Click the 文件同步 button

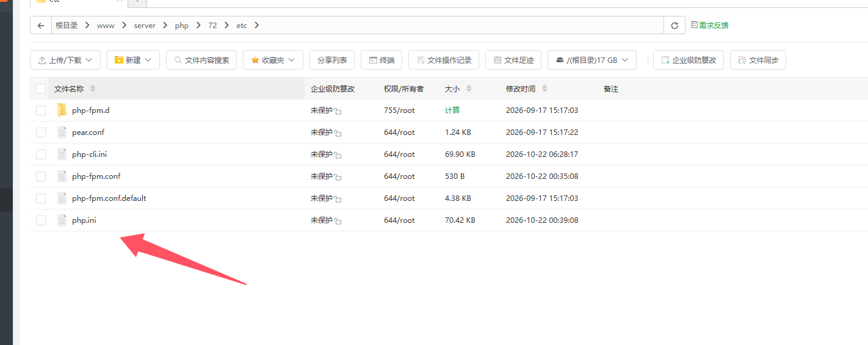click(758, 60)
